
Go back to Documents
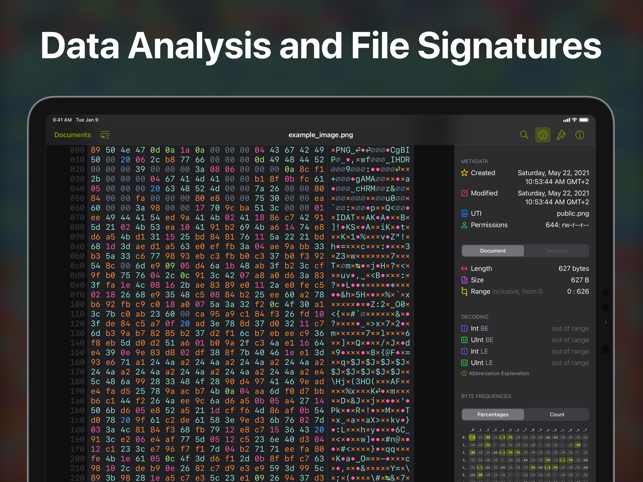72,135
